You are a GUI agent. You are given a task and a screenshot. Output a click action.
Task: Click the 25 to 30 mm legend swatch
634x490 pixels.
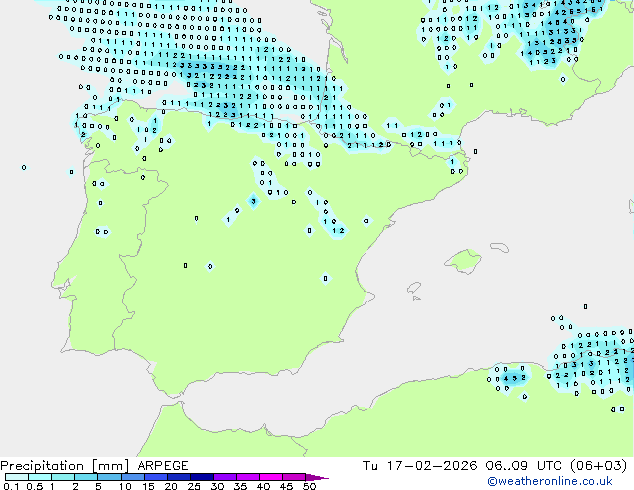pyautogui.click(x=201, y=477)
